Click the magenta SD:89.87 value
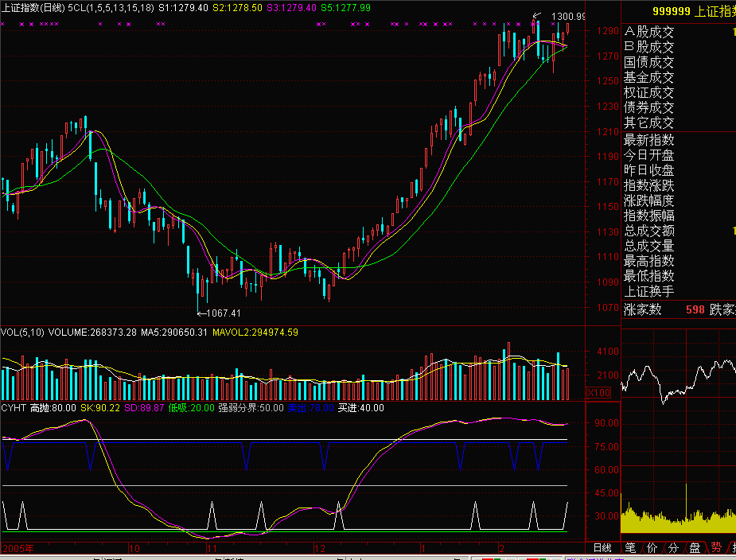 tap(144, 408)
